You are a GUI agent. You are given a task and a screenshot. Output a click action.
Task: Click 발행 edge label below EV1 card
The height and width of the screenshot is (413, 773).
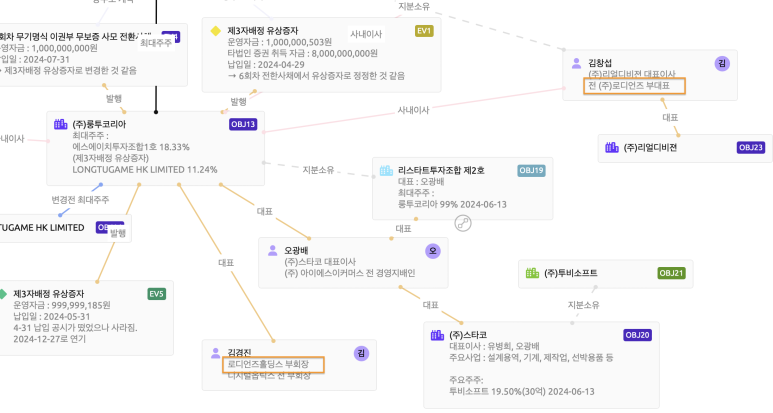(239, 102)
